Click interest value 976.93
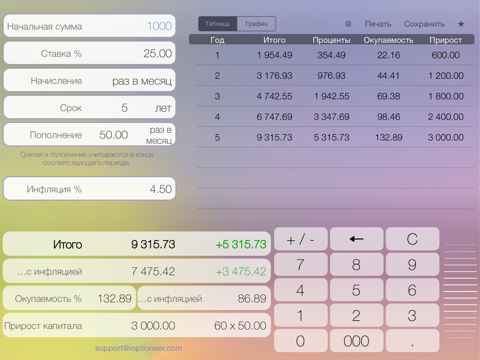Screen dimensions: 480x360 tap(331, 76)
